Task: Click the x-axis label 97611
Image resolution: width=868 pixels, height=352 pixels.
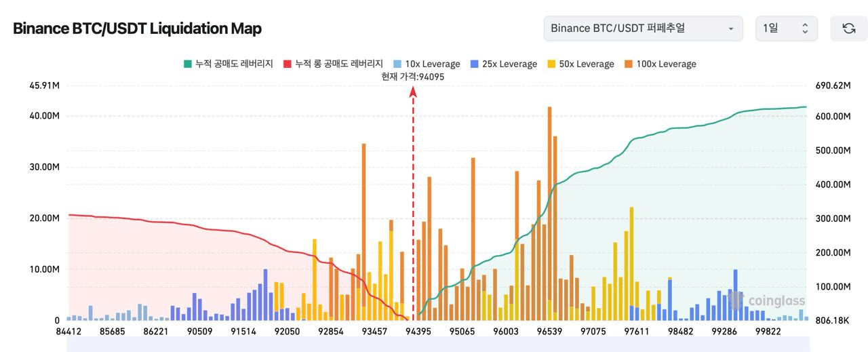Action: point(637,332)
